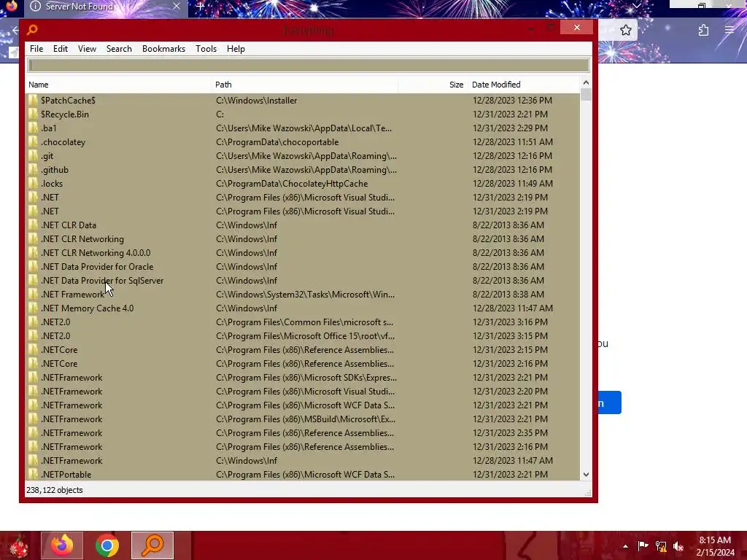Click date 8/22/2013 8:38 AM

point(508,295)
